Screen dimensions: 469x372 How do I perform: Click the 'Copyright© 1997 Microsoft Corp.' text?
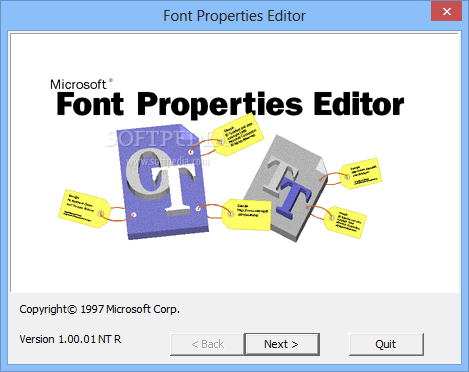pyautogui.click(x=99, y=309)
